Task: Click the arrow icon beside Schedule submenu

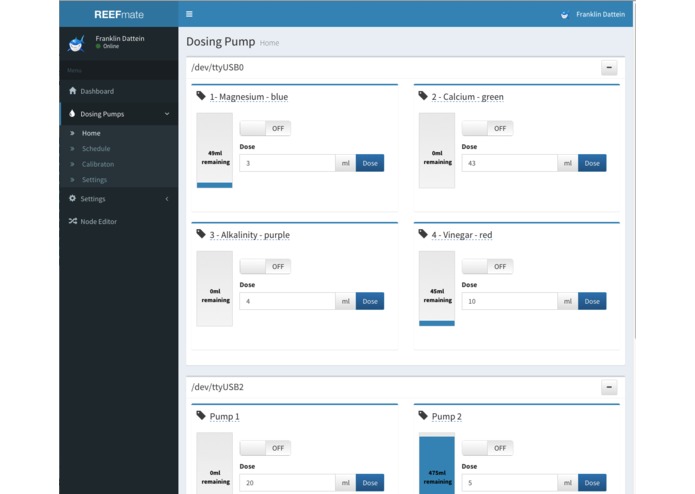Action: [x=72, y=148]
